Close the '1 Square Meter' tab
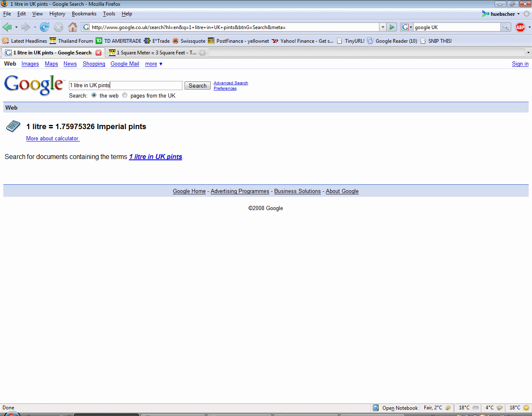532x416 pixels. [202, 53]
